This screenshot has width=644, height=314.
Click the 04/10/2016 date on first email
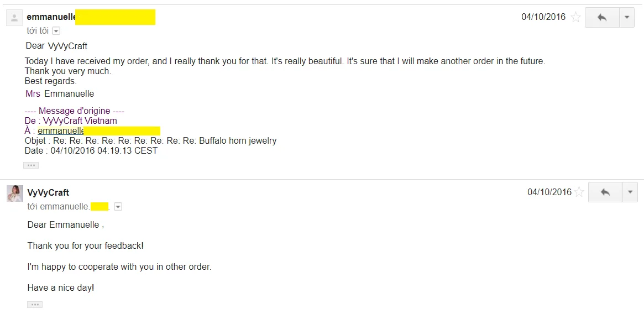pos(543,17)
